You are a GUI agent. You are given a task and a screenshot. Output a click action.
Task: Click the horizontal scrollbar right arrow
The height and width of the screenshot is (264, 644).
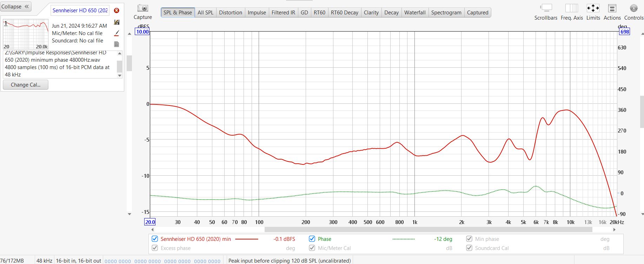(x=614, y=230)
